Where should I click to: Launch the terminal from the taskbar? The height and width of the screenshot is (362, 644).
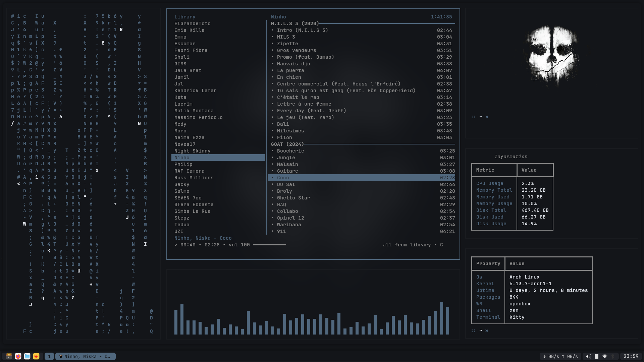point(9,356)
